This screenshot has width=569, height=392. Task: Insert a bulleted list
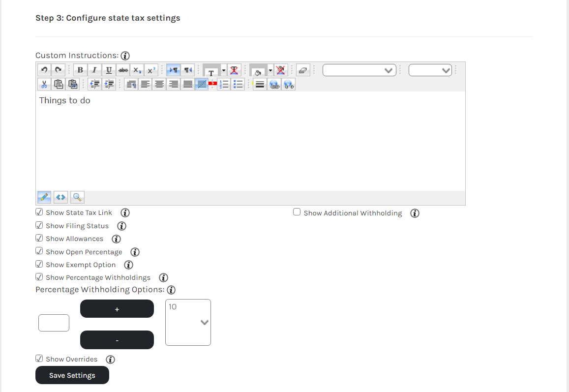point(238,84)
